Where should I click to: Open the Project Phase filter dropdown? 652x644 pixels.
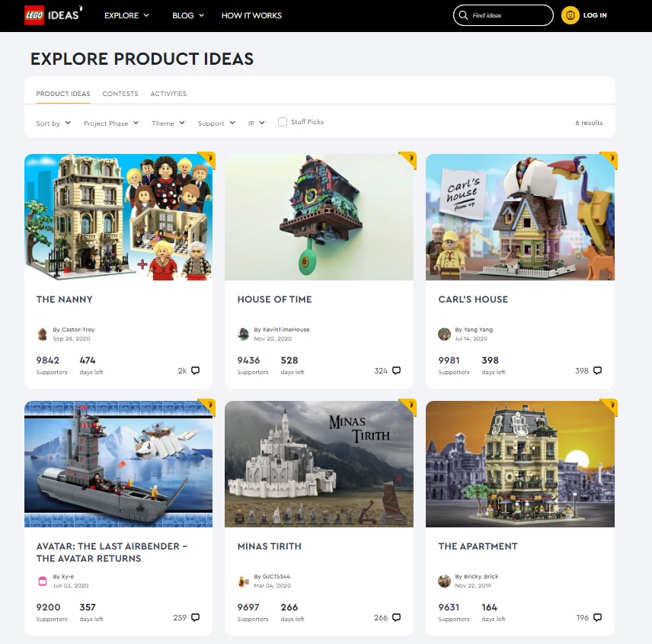[111, 123]
